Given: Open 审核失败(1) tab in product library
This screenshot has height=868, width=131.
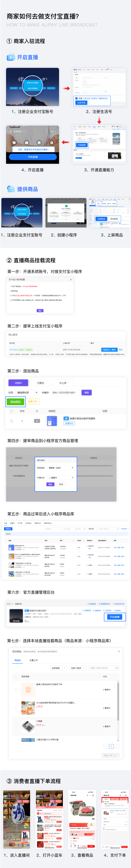Looking at the screenshot, I should [48, 523].
